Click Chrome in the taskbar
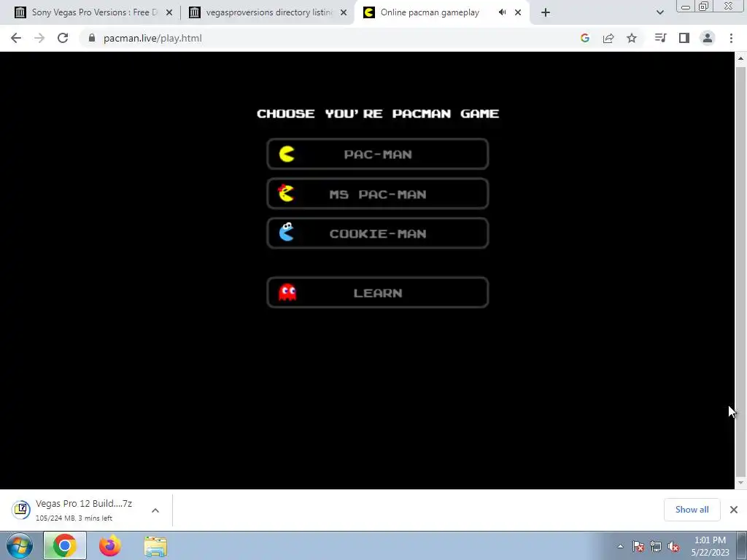Viewport: 747px width, 560px height. (x=65, y=545)
